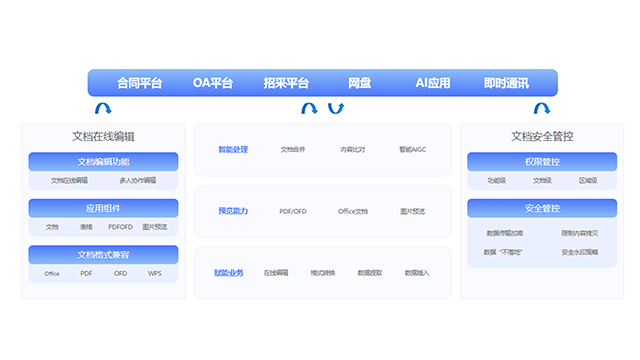
Task: Select 表格 under 应用组件
Action: point(86,227)
